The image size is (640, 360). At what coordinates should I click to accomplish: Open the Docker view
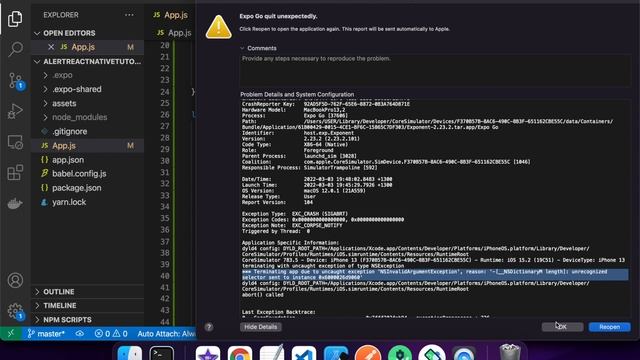click(x=15, y=203)
